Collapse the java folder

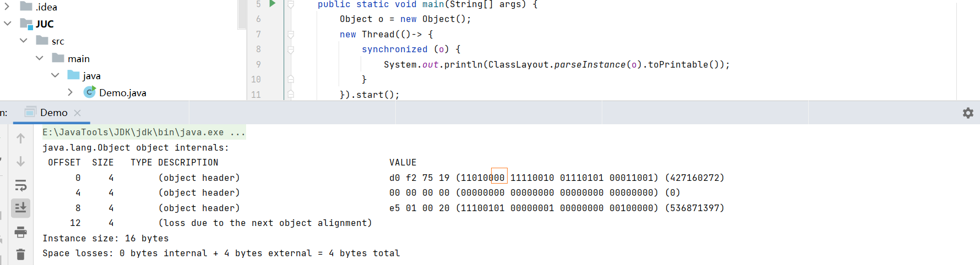point(55,75)
